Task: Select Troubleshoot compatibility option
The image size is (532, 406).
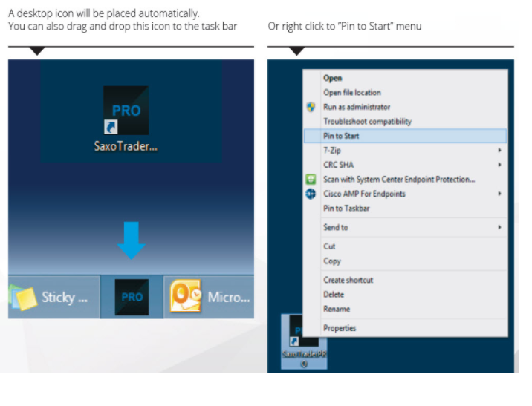Action: pyautogui.click(x=367, y=122)
